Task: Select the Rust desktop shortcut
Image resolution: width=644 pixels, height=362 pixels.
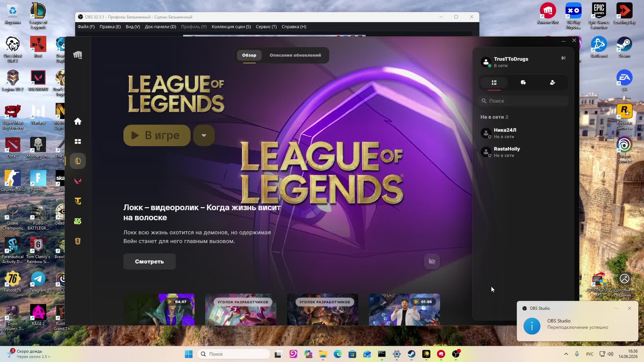Action: click(x=38, y=47)
